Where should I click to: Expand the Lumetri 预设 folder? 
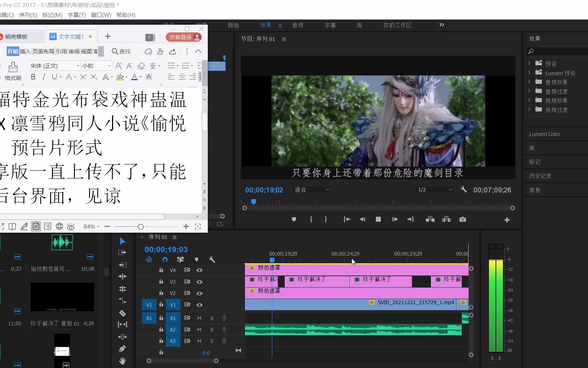pos(529,73)
